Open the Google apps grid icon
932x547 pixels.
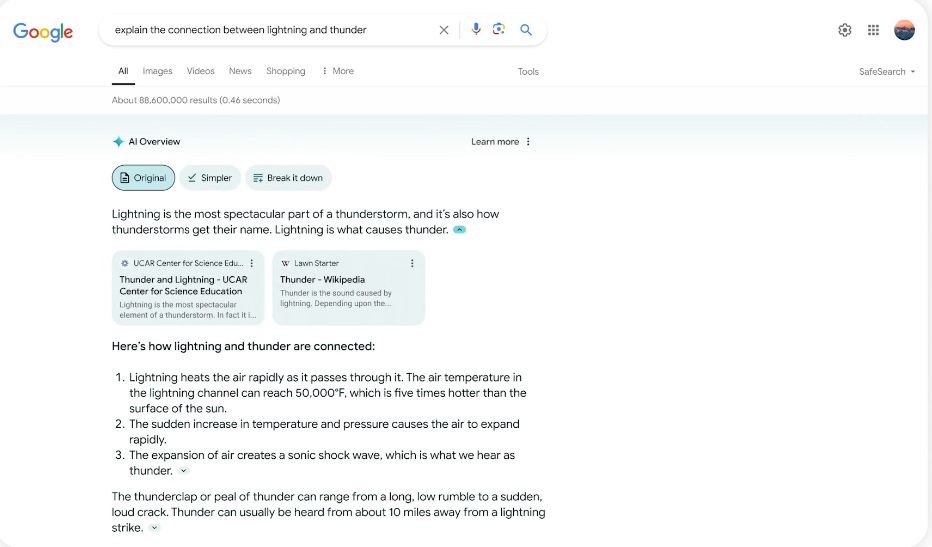click(873, 30)
